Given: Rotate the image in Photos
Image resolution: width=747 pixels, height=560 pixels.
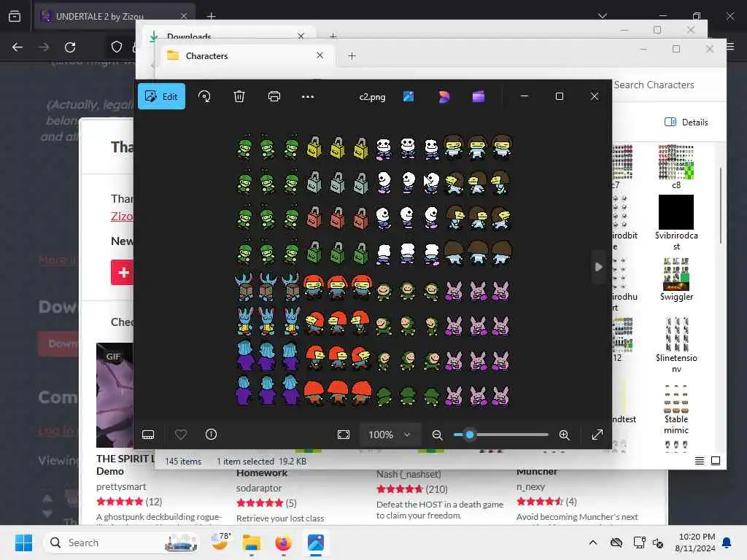Looking at the screenshot, I should (x=204, y=97).
